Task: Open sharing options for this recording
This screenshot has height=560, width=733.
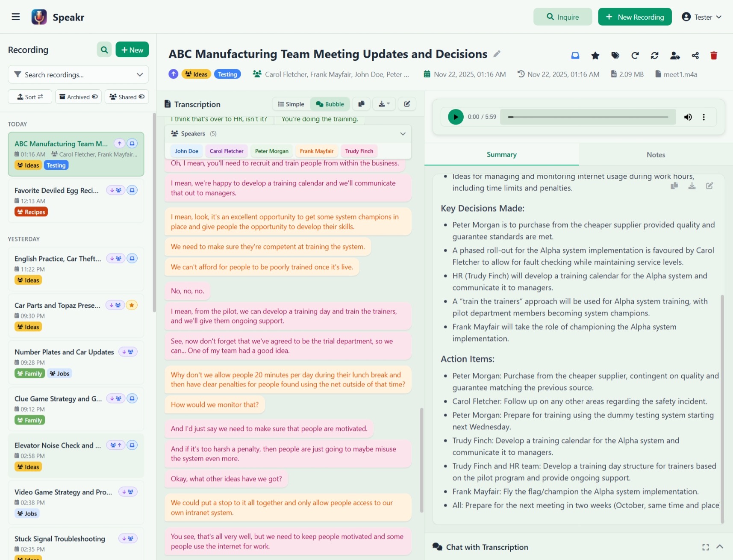Action: point(695,56)
